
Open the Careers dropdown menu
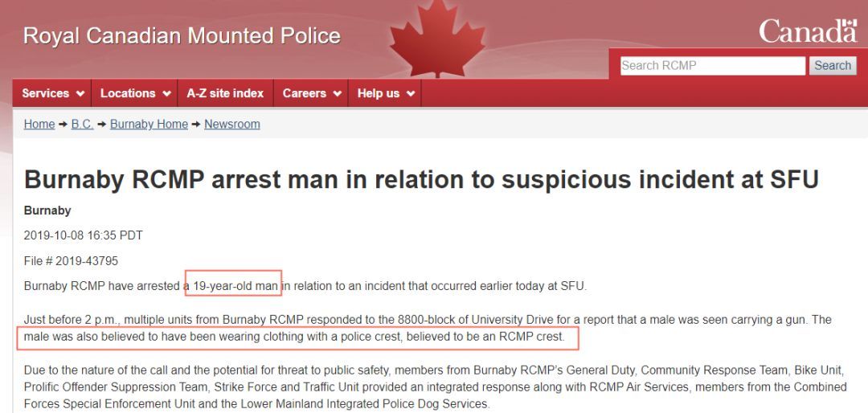pos(312,93)
